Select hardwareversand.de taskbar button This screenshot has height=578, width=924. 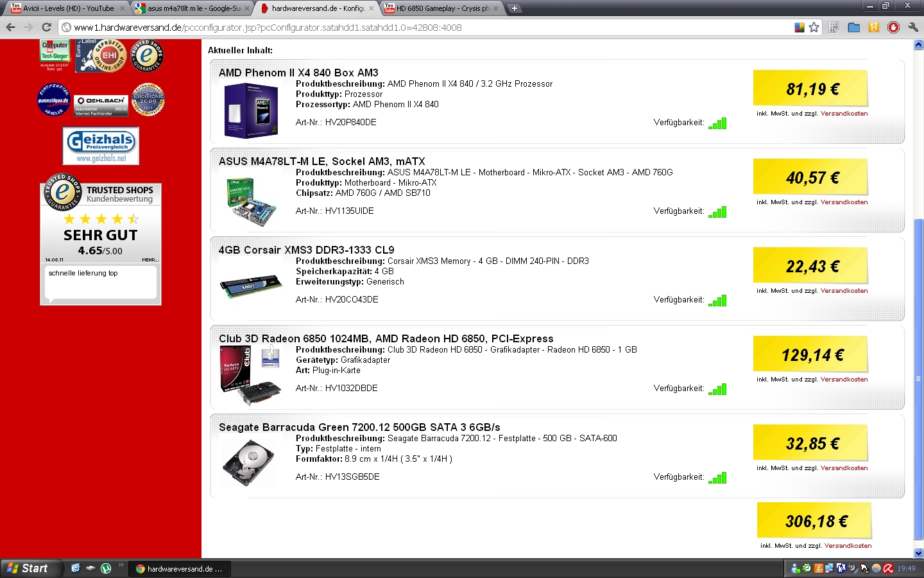pyautogui.click(x=180, y=568)
